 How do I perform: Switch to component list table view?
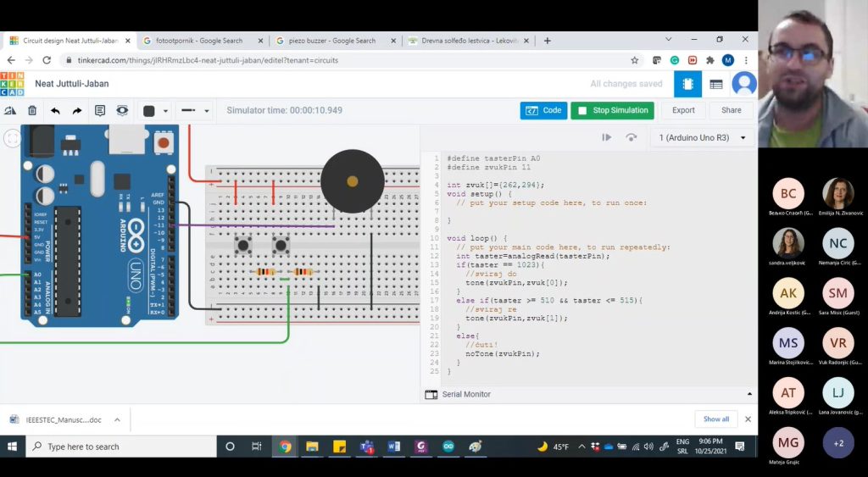point(716,84)
